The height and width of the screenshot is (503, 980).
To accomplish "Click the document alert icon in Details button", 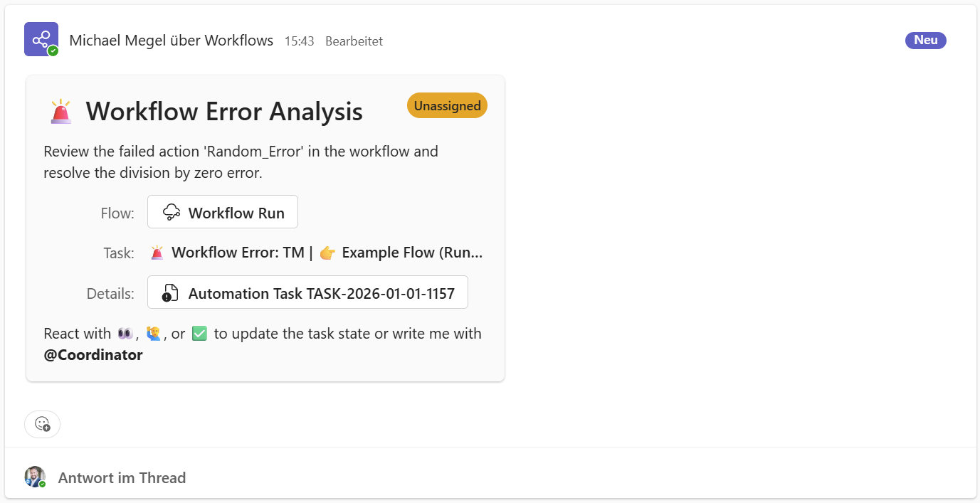I will (x=170, y=293).
